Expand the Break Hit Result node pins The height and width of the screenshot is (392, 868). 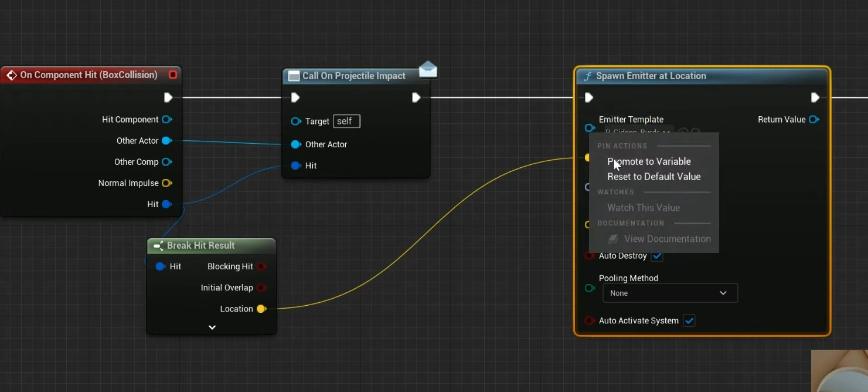tap(212, 327)
